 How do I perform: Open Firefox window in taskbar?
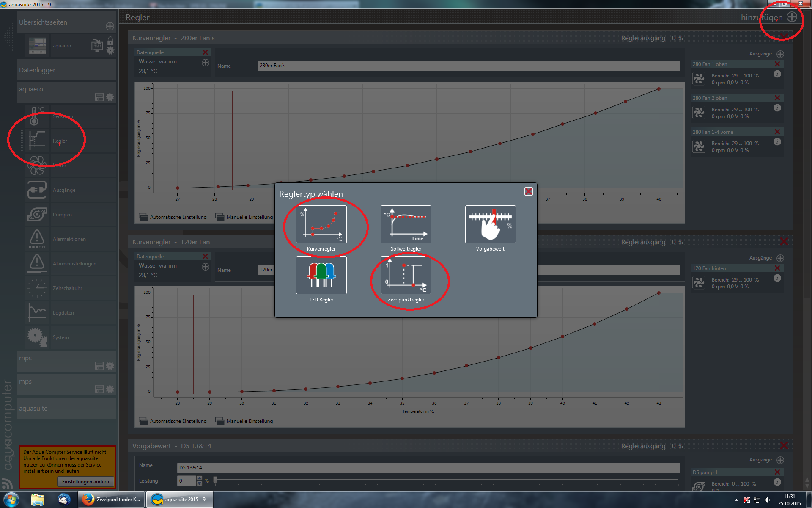point(112,500)
